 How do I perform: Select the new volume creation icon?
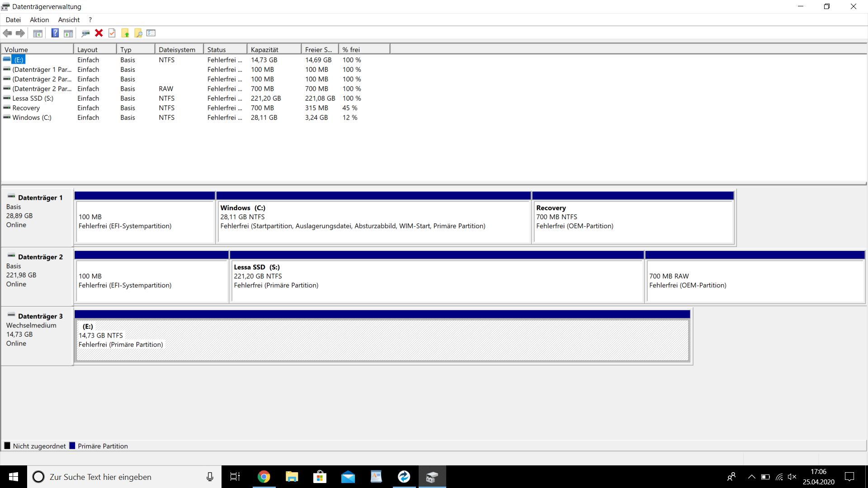click(x=126, y=33)
